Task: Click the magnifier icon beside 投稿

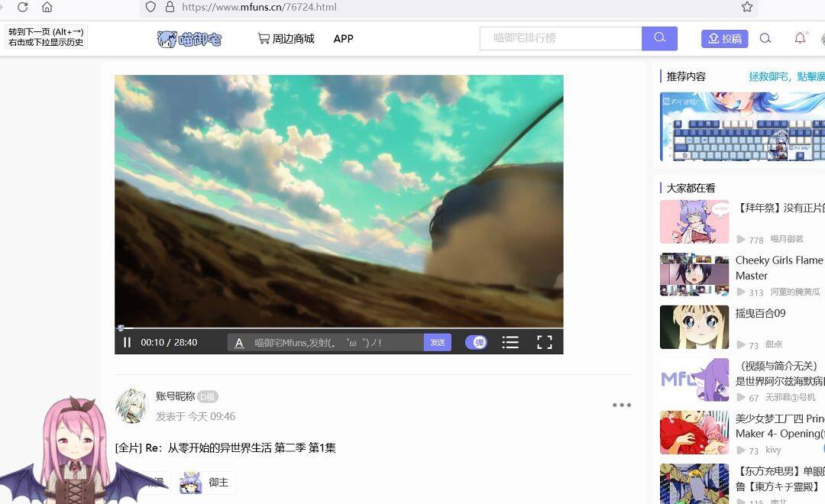Action: [x=765, y=38]
